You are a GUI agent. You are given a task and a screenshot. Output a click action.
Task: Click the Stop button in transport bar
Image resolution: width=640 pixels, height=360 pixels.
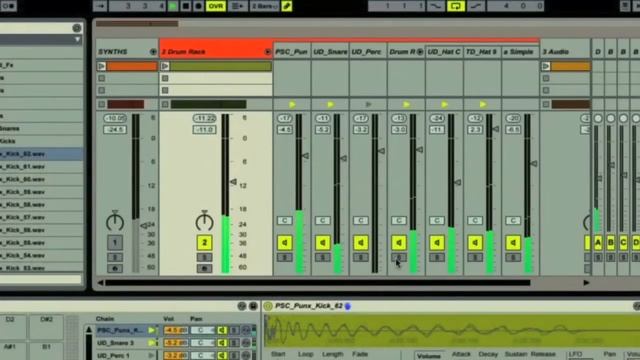tap(186, 6)
